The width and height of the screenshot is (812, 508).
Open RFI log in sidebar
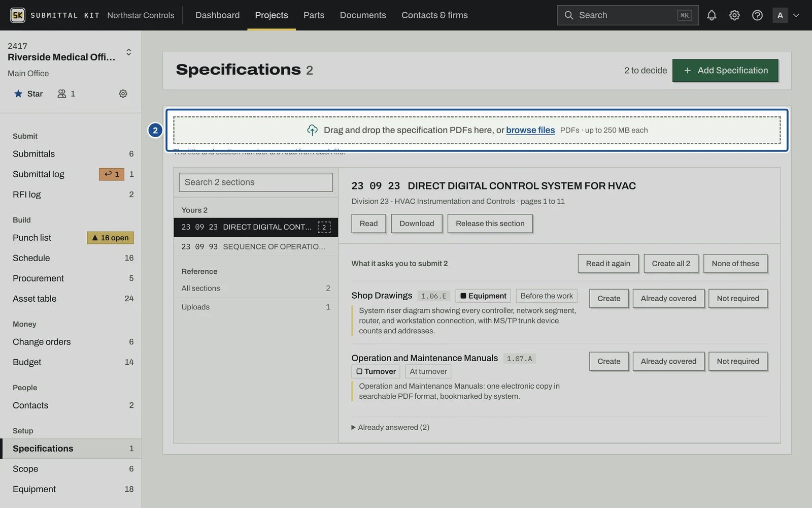(x=71, y=195)
